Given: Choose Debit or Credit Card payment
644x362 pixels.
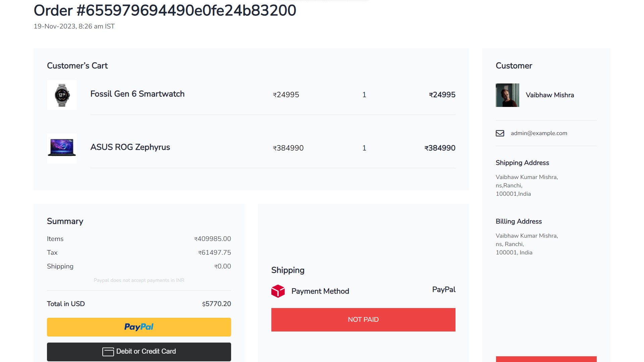Looking at the screenshot, I should 139,352.
